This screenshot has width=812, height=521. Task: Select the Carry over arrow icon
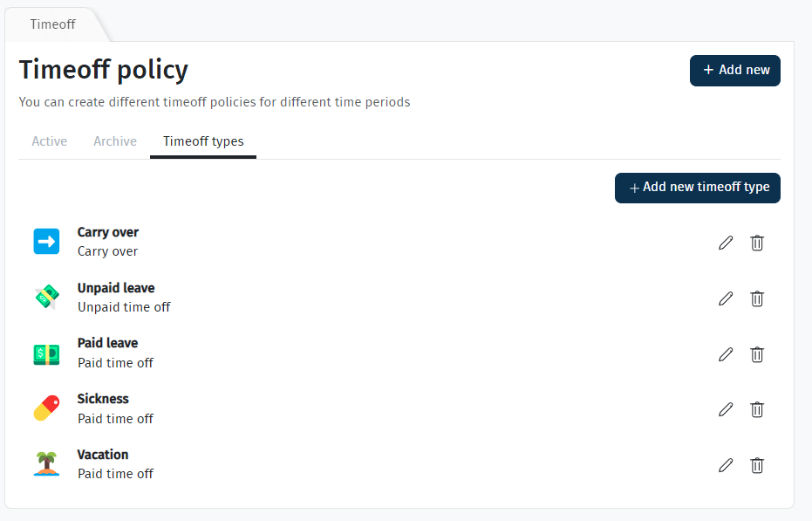click(x=46, y=241)
